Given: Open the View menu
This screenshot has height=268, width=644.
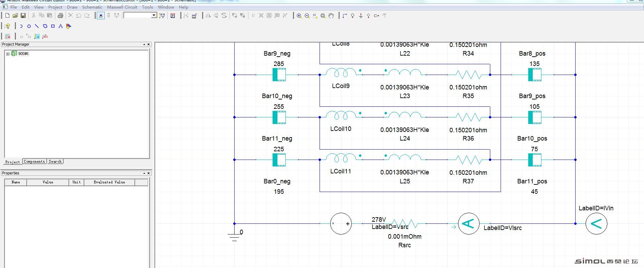Looking at the screenshot, I should [x=39, y=7].
